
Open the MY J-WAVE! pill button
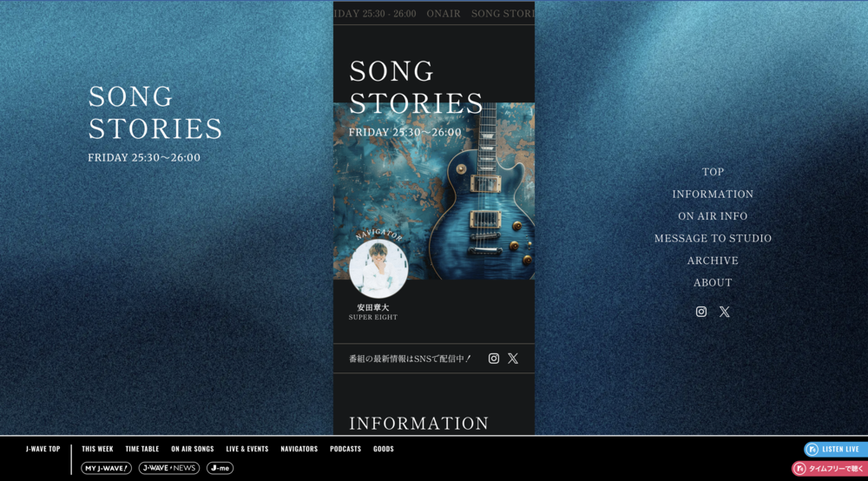(106, 468)
